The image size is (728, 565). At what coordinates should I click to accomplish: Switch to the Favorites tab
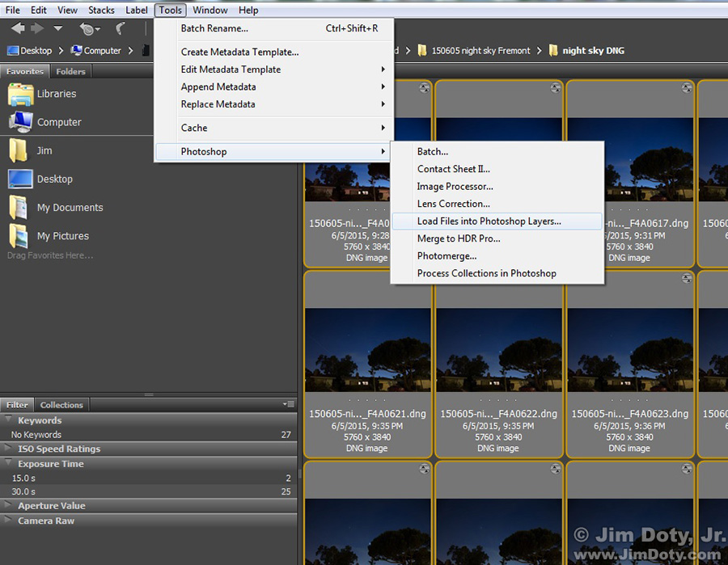(x=25, y=71)
